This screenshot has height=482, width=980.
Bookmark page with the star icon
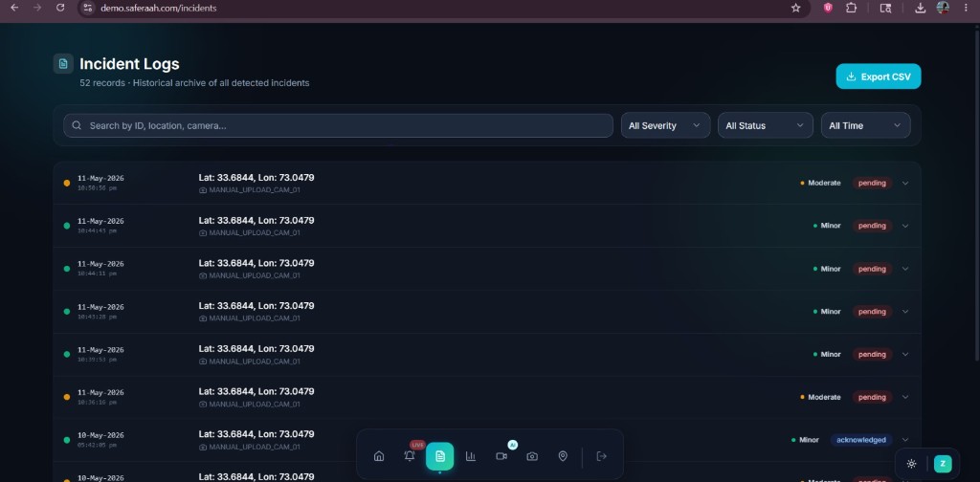[795, 8]
